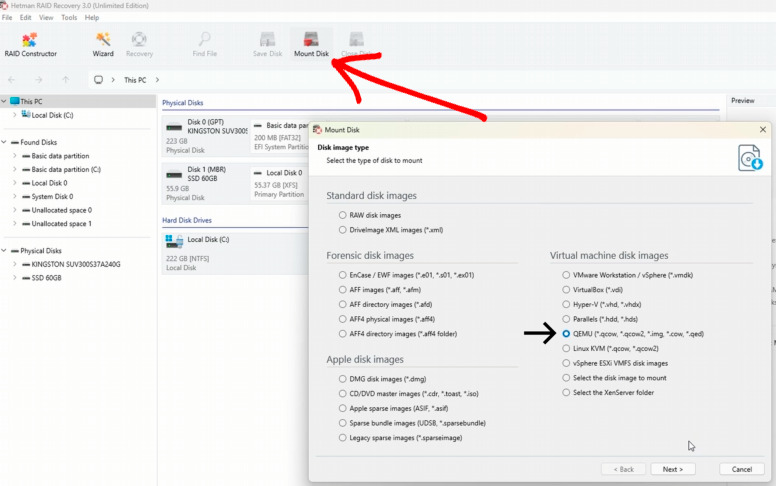Go forward with the navigation arrow

coord(39,80)
